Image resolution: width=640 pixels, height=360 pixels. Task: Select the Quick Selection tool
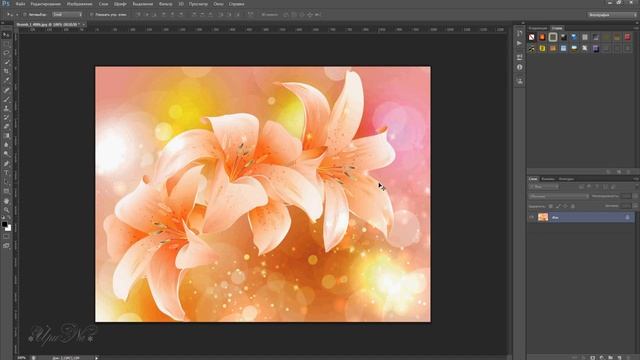pos(6,62)
